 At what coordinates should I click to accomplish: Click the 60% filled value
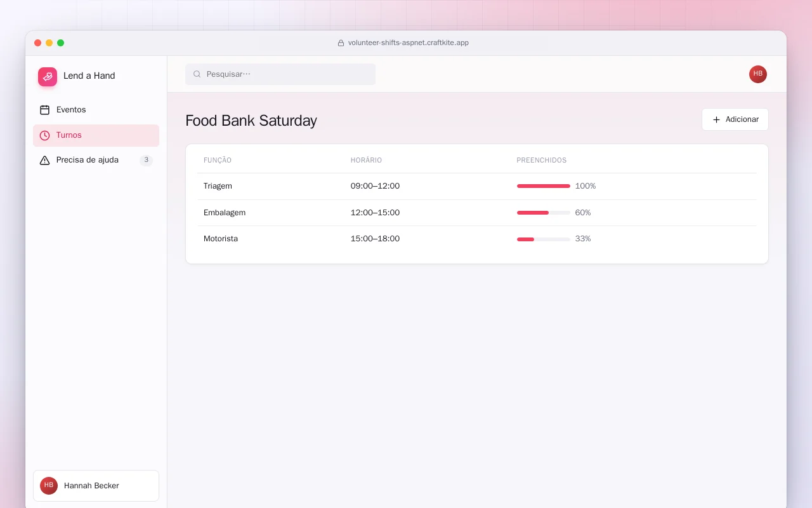coord(583,213)
